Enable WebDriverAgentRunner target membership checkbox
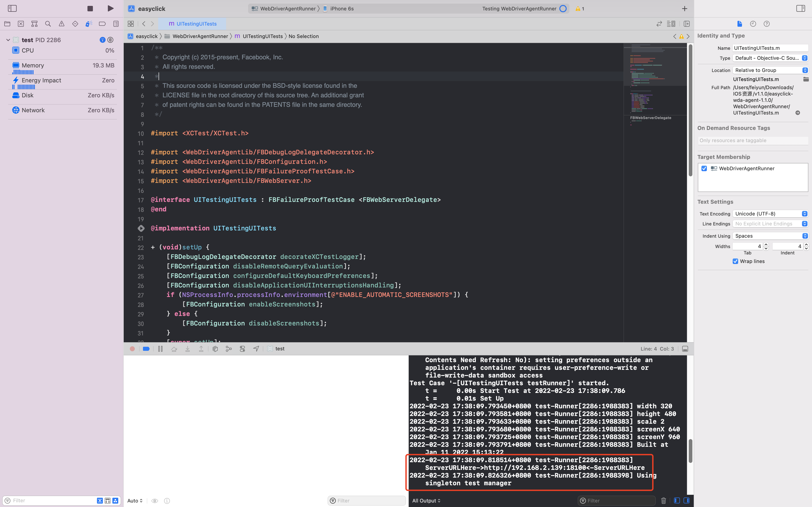This screenshot has width=812, height=507. (704, 168)
